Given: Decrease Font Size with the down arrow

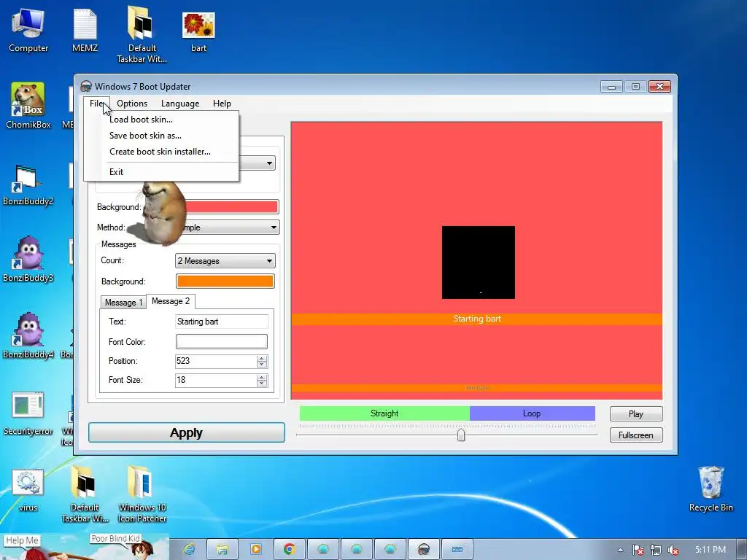Looking at the screenshot, I should click(x=262, y=384).
